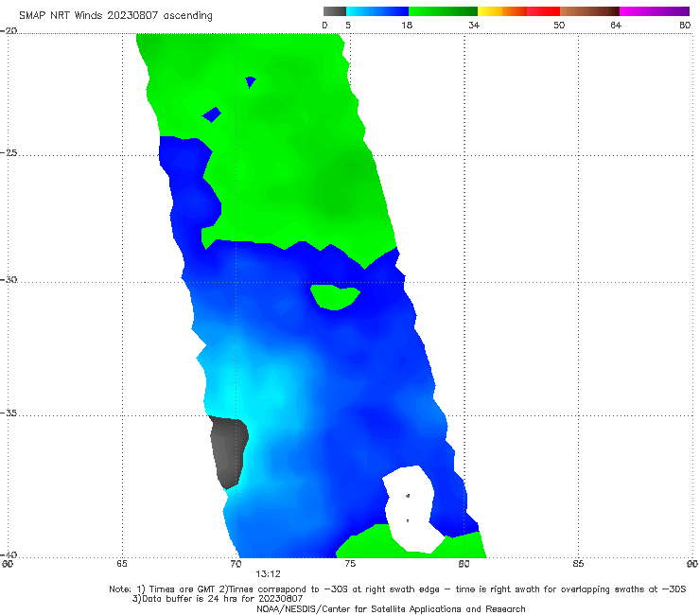Click the latitude label '-25'
Screen dimensions: 700x615
click(9, 152)
